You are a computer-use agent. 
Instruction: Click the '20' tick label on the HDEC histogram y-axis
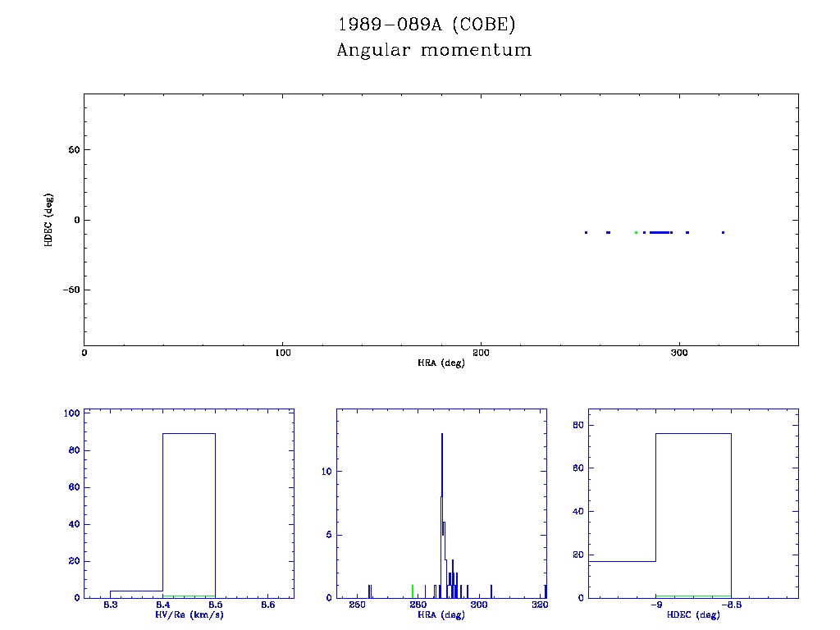[x=578, y=555]
